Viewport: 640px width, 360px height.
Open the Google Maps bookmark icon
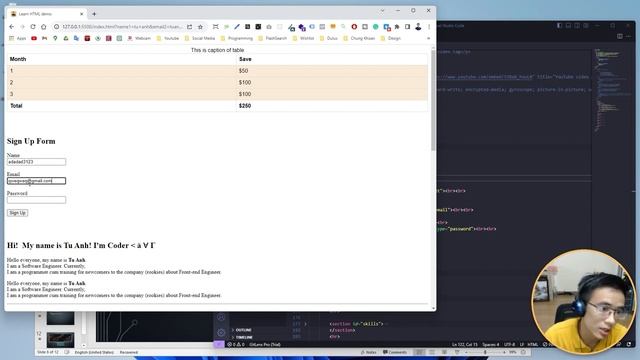tap(55, 38)
